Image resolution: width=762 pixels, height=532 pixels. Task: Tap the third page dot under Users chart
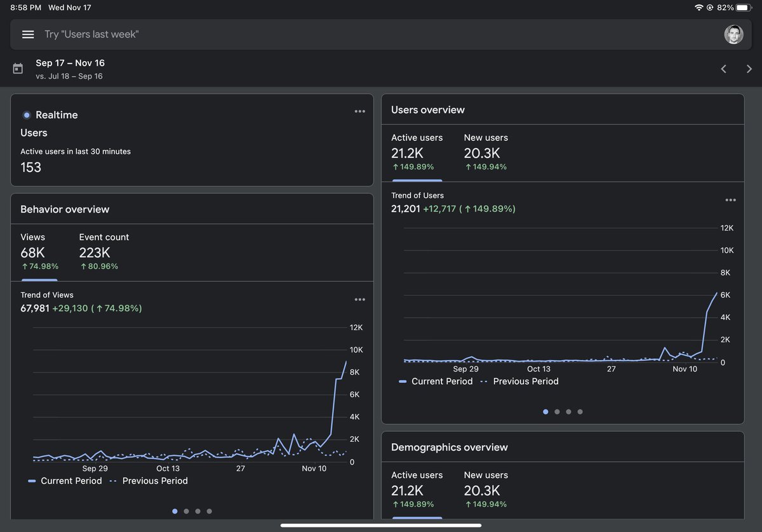(x=568, y=411)
